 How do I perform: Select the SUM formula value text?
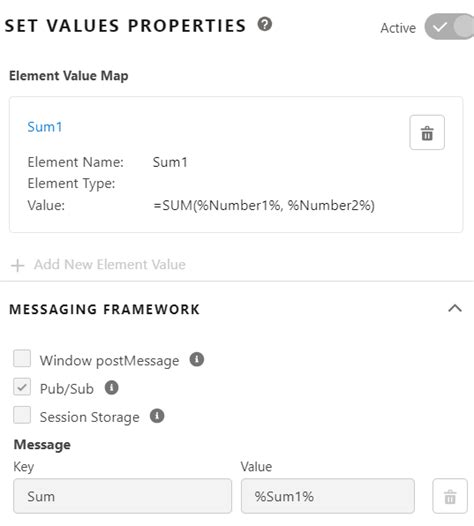click(264, 205)
